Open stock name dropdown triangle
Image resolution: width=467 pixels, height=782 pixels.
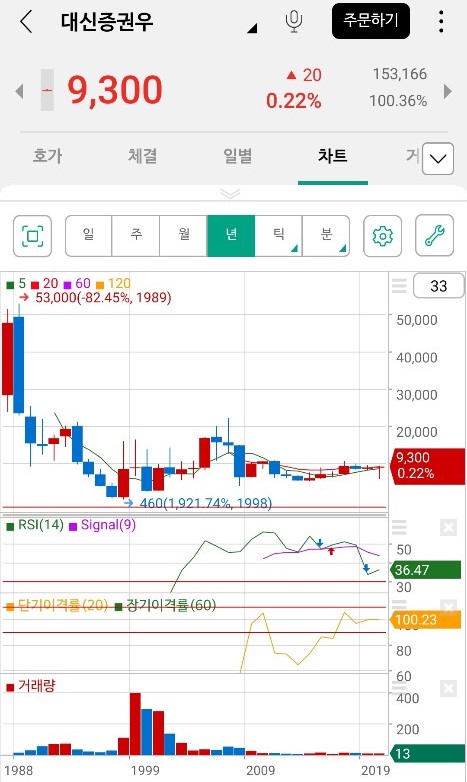pos(252,28)
